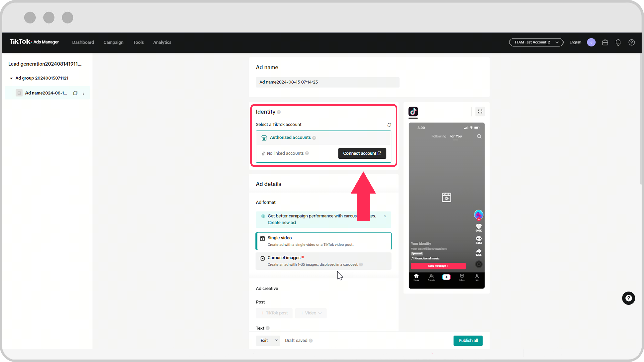
Task: Toggle the ad group tree item collapse
Action: click(11, 78)
